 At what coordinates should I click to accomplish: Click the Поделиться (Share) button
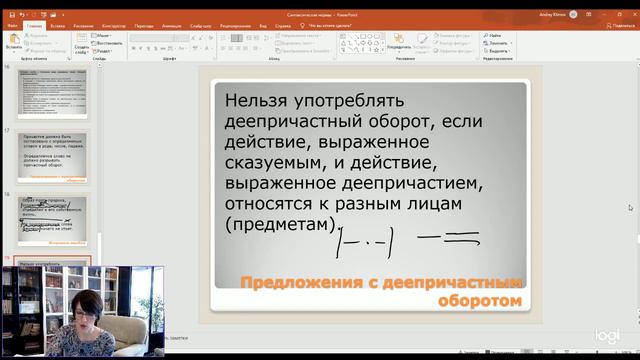click(620, 26)
